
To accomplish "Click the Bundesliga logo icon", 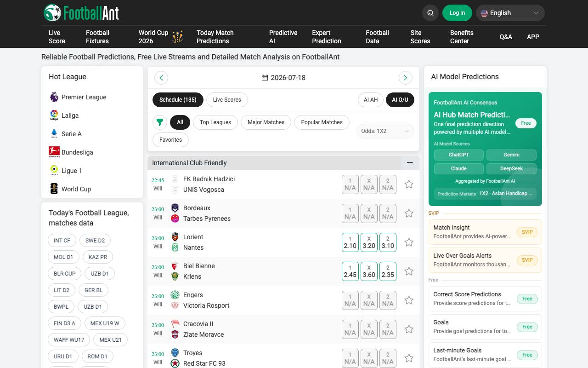I will coord(54,152).
